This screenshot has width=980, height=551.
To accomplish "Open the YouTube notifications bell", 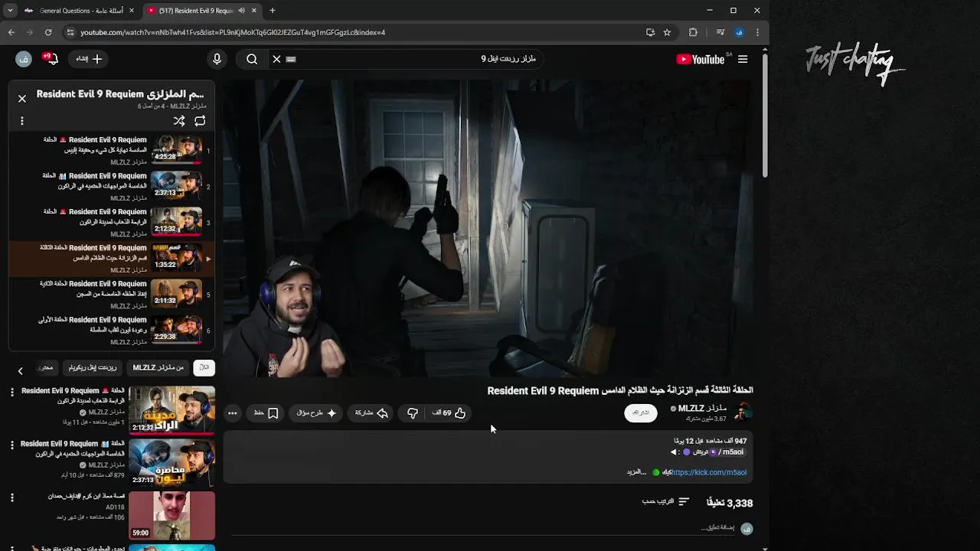I will [51, 59].
